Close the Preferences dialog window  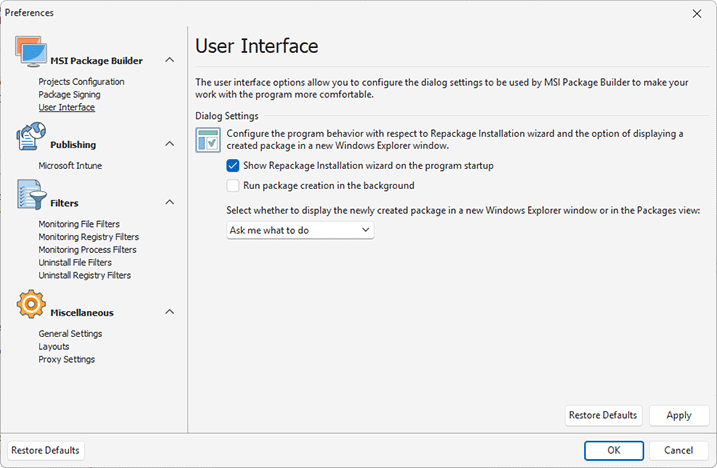coord(696,13)
